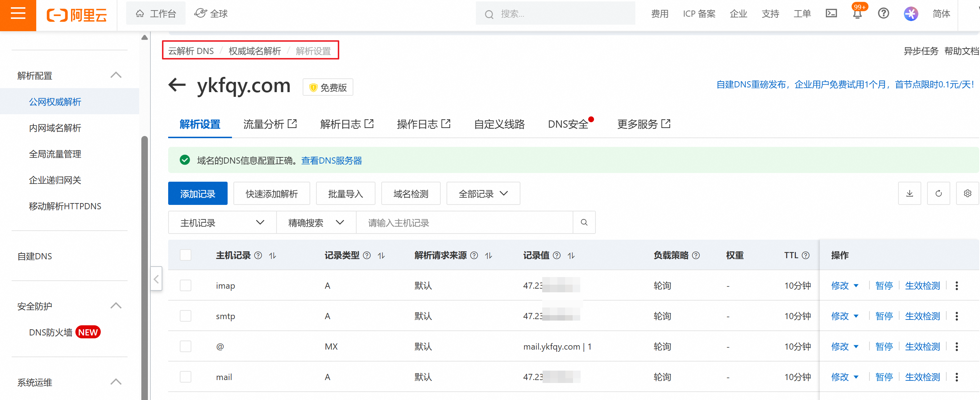Expand the 精确搜索 dropdown
This screenshot has height=400, width=980.
point(316,223)
